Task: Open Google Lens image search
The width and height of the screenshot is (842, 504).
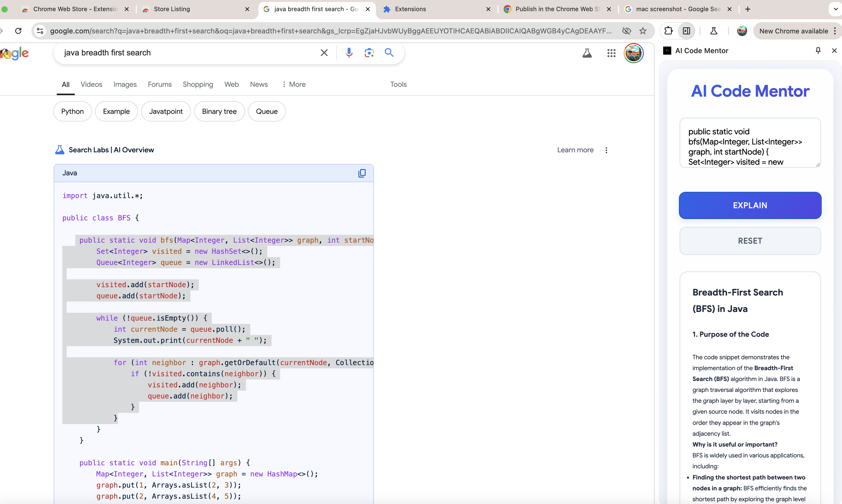Action: coord(369,53)
